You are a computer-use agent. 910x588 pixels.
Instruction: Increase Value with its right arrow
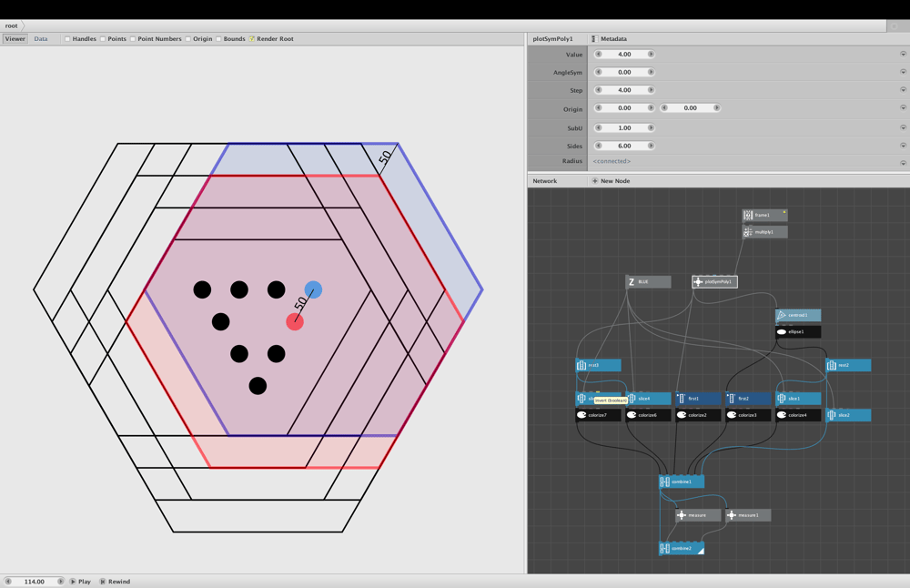pos(651,54)
